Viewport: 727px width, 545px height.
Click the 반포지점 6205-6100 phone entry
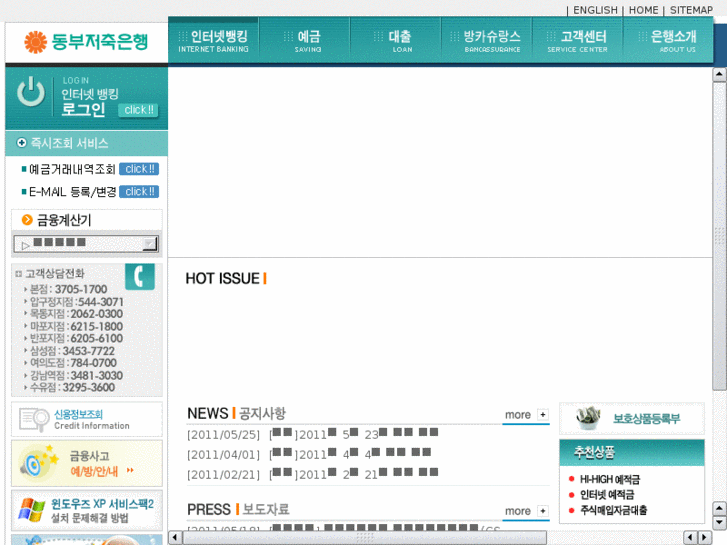(x=73, y=339)
